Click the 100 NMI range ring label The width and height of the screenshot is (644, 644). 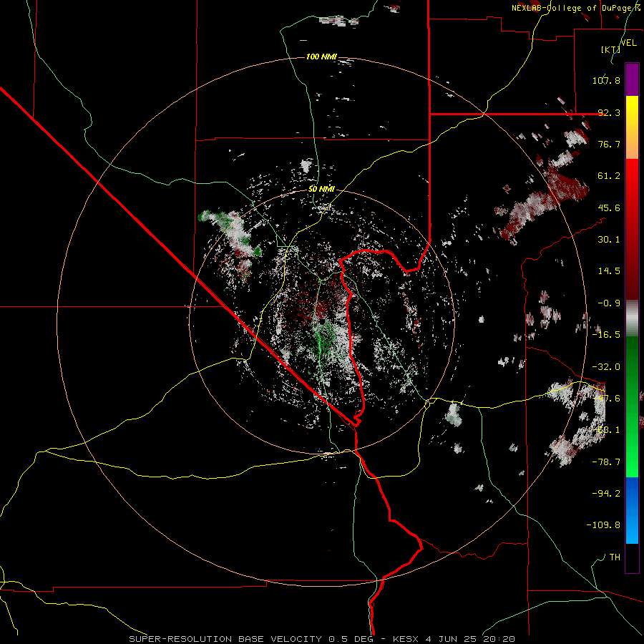pos(321,57)
